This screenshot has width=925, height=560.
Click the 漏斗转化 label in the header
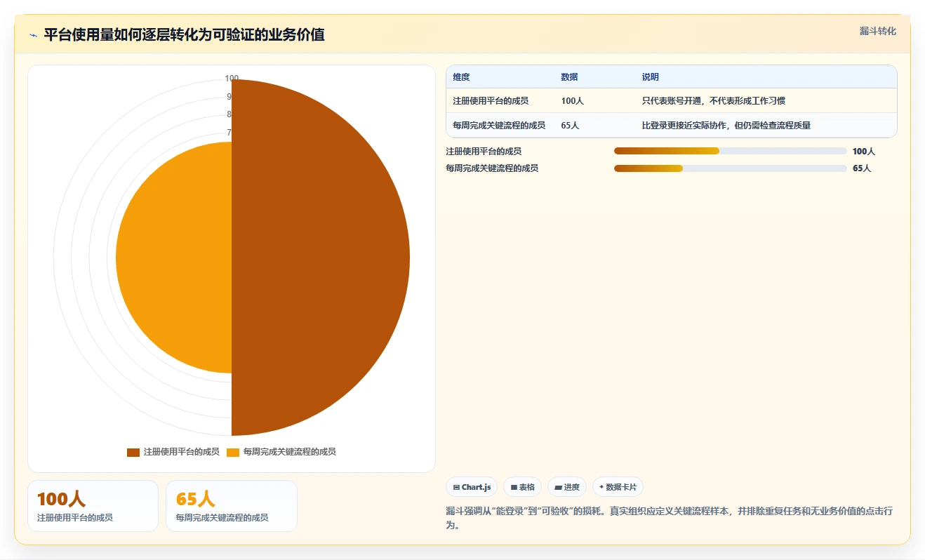coord(878,32)
